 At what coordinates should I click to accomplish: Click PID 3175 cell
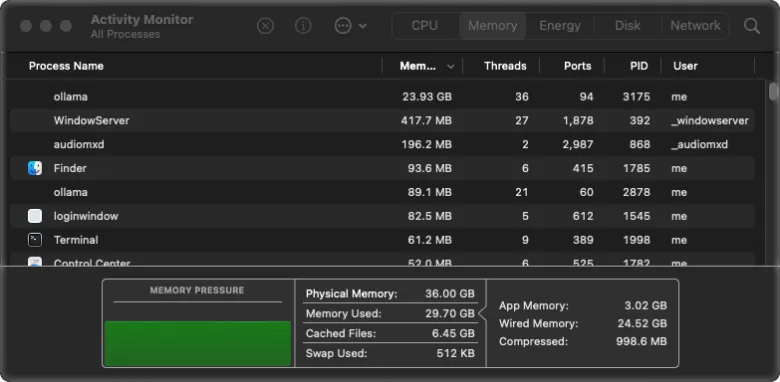click(636, 96)
